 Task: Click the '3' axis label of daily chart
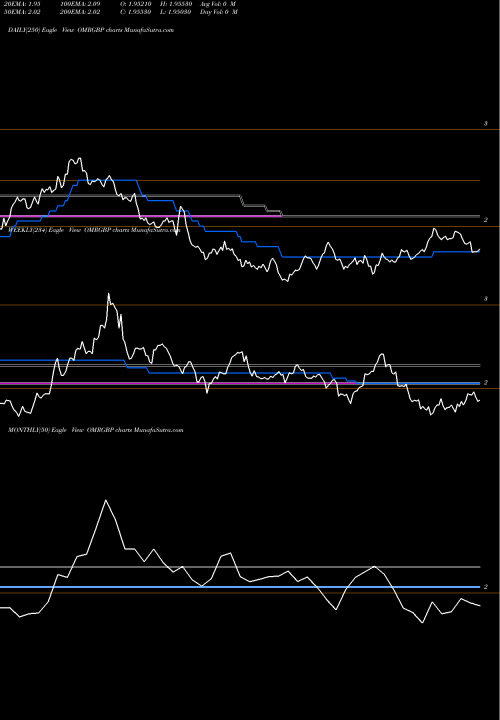pos(486,124)
